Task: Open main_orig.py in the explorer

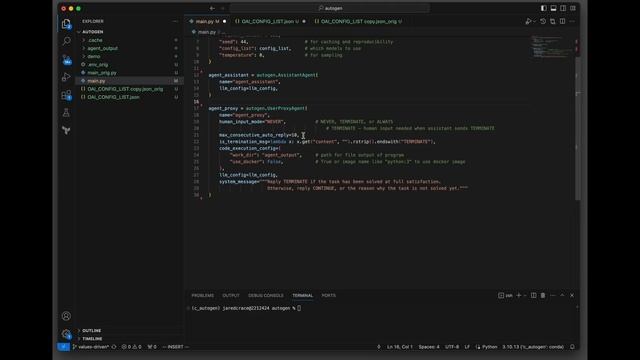Action: tap(102, 73)
